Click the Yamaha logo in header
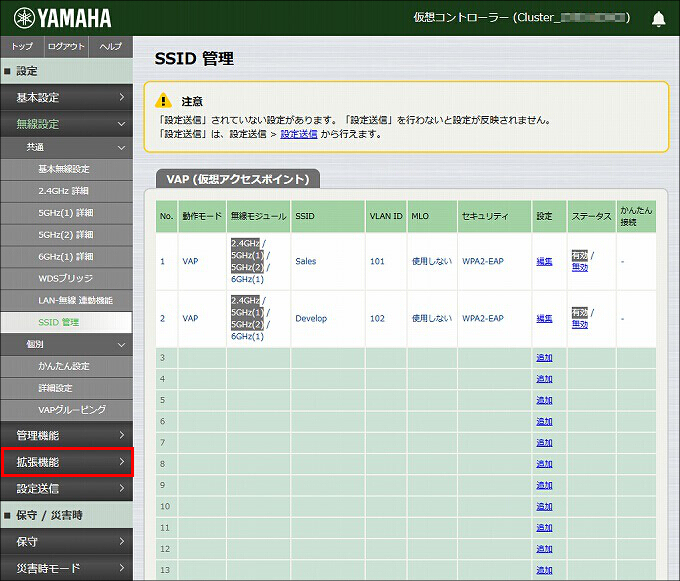Screen dimensions: 680x581 (x=62, y=18)
